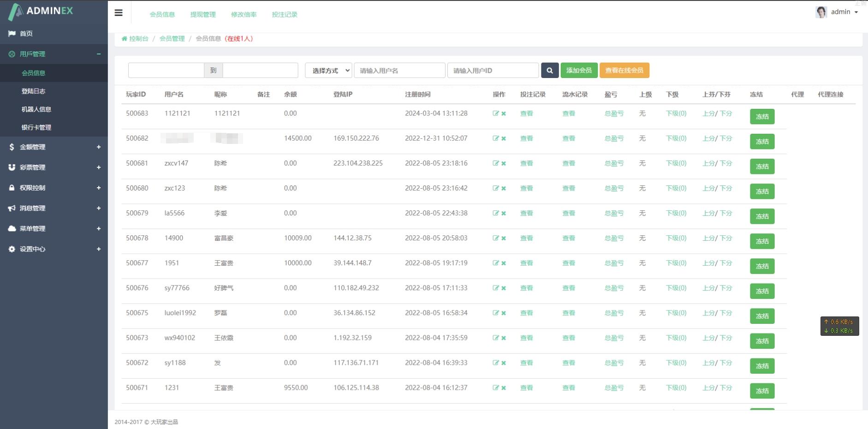Switch to the 提现管理 top tab
The height and width of the screenshot is (429, 868).
[x=203, y=15]
